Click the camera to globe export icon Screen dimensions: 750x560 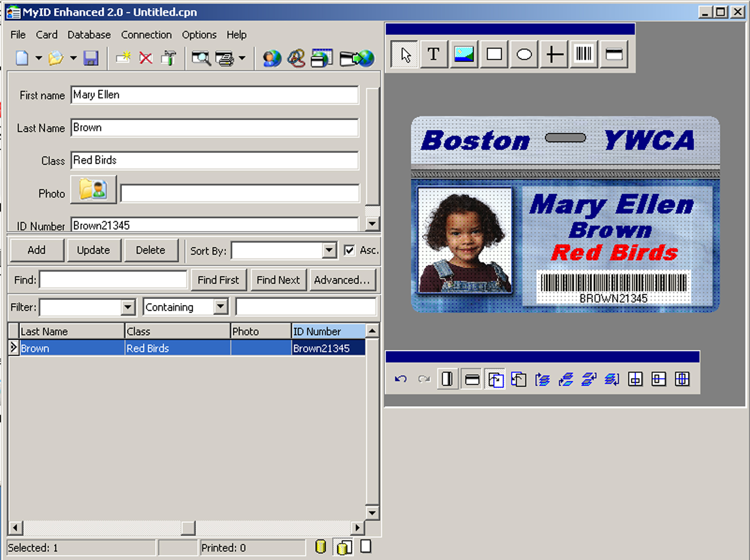click(x=357, y=58)
